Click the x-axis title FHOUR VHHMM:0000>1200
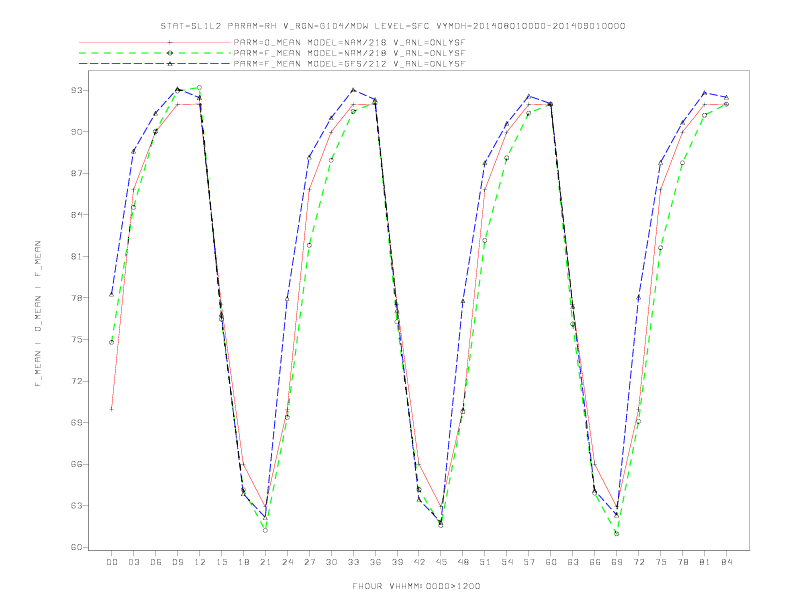Viewport: 792px width, 612px height. (x=416, y=586)
